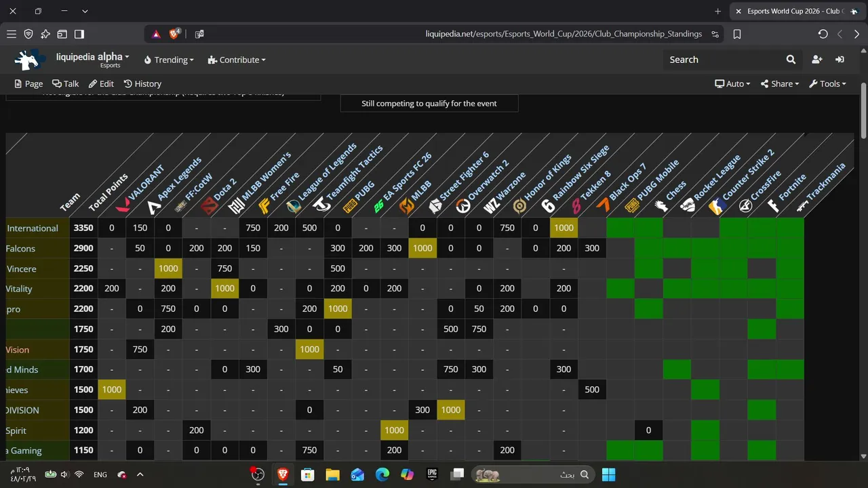
Task: Click the 'Still competing to qualify' legend box
Action: [x=429, y=103]
